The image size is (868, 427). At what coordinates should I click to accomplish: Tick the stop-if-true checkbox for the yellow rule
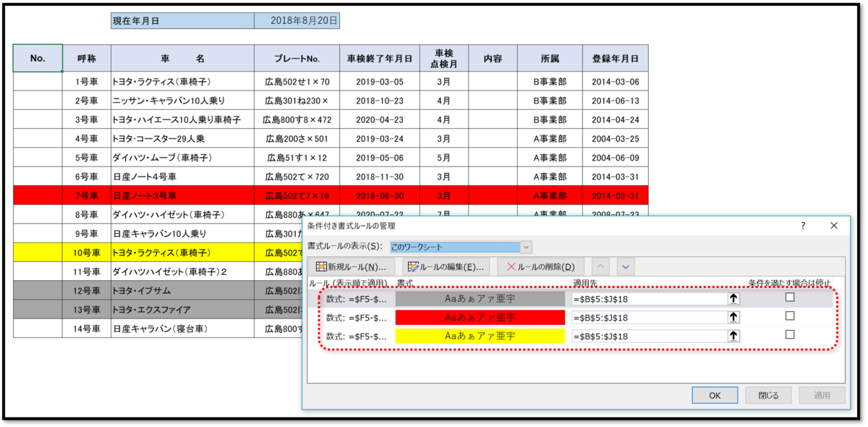pyautogui.click(x=790, y=335)
